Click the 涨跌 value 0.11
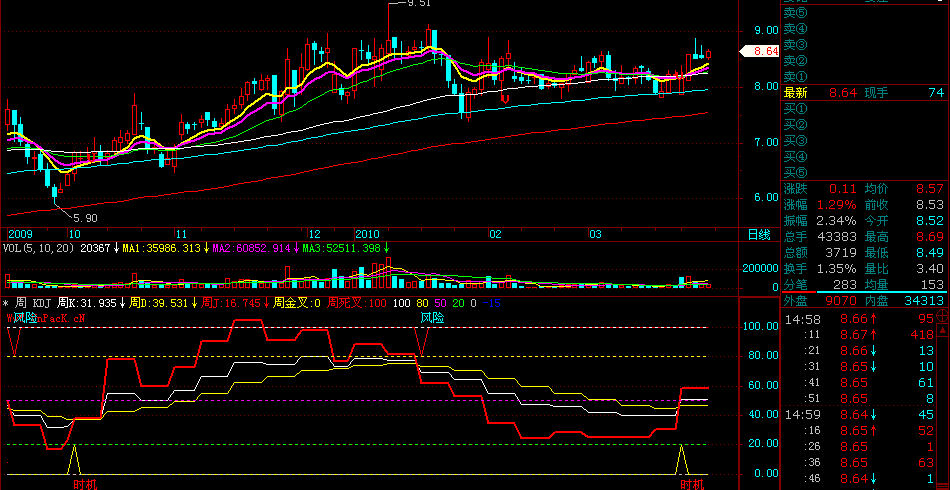The width and height of the screenshot is (950, 490). [x=843, y=188]
